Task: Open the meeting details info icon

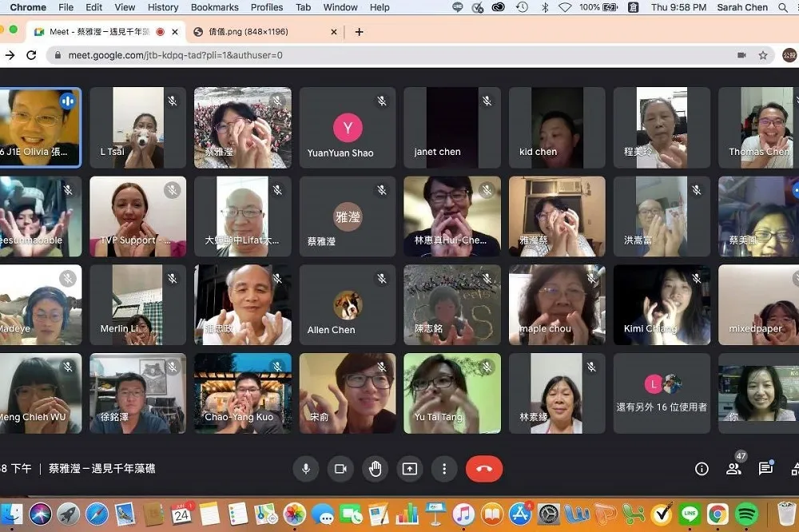Action: [702, 469]
